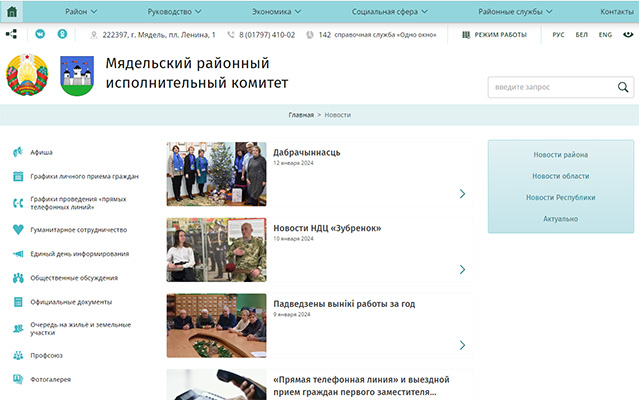Switch language to БЕЛ
639x400 pixels.
pyautogui.click(x=582, y=34)
